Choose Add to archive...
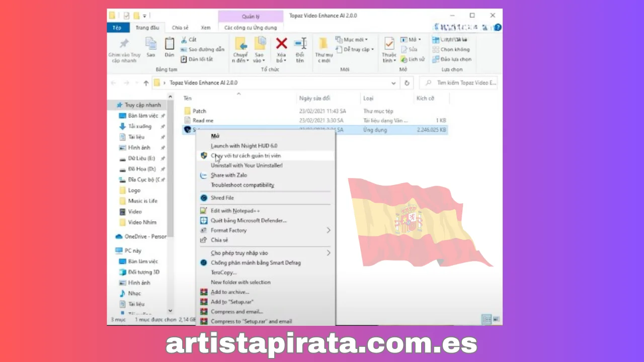Image resolution: width=644 pixels, height=362 pixels. coord(230,292)
